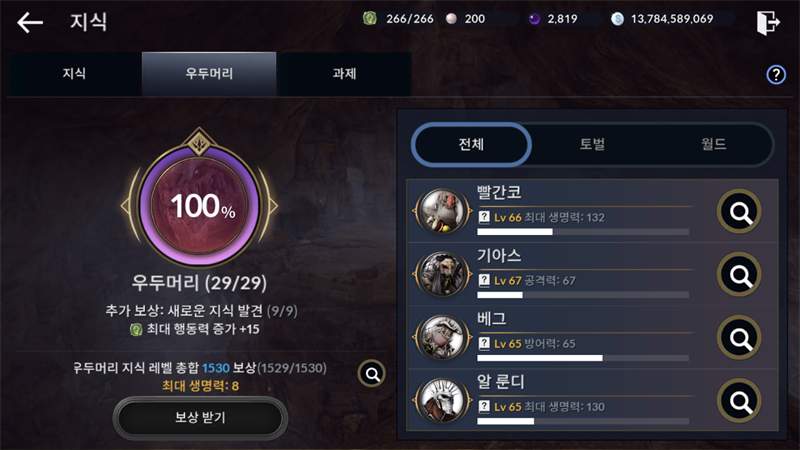
Task: Inspect the level total reward magnifier icon
Action: coord(372,374)
